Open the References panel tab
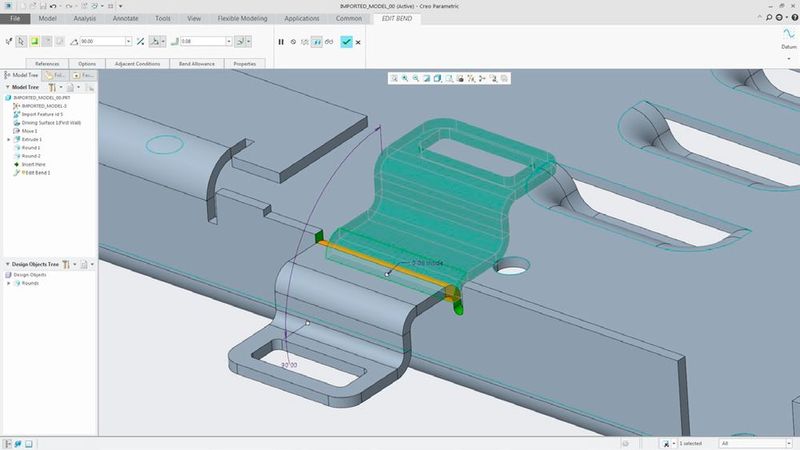This screenshot has width=800, height=450. [x=47, y=64]
